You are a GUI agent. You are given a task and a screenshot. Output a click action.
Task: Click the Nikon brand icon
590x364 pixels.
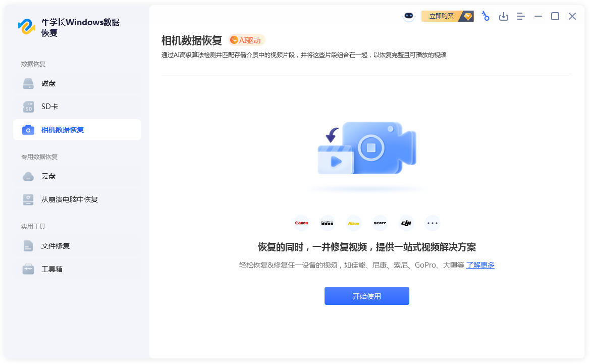tap(354, 223)
